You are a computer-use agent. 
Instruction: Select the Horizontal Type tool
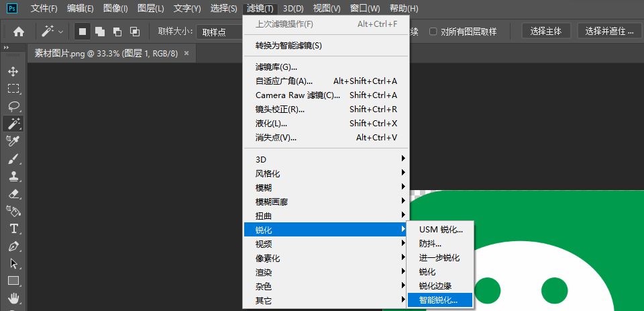pos(13,228)
